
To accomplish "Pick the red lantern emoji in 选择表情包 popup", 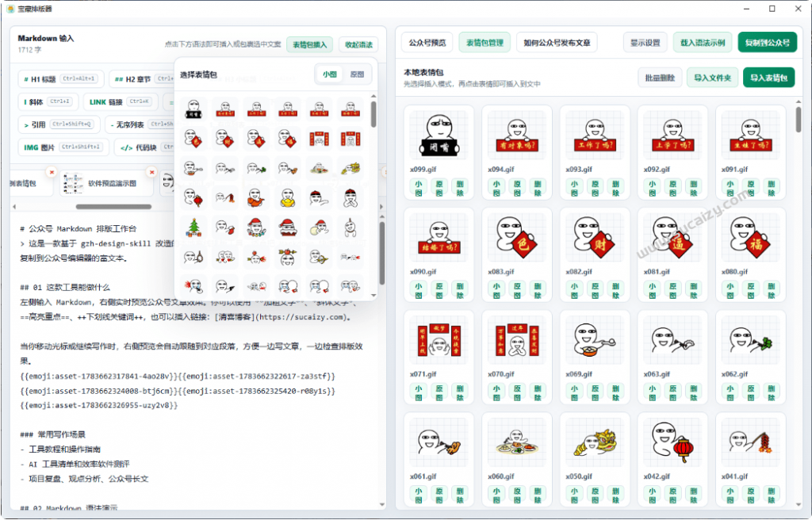I will [x=193, y=198].
